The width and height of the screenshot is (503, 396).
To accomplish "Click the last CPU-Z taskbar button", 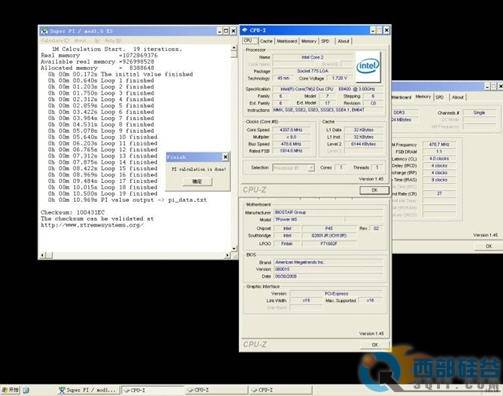I will tap(281, 390).
